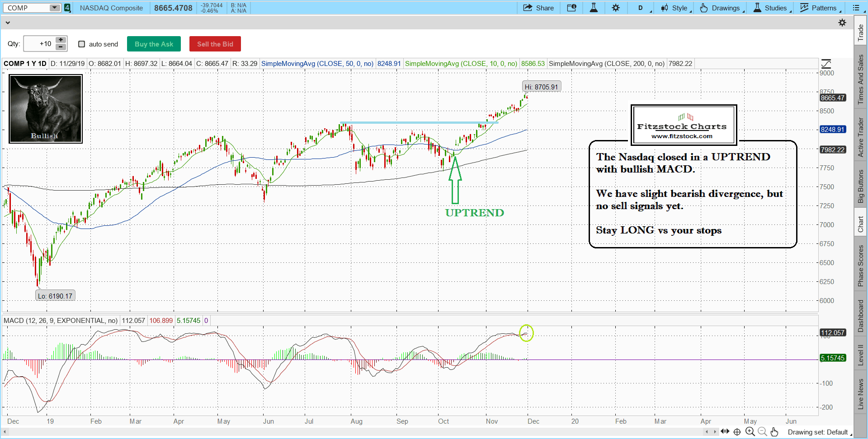Viewport: 868px width, 439px height.
Task: Click the Share chart icon
Action: coord(538,8)
